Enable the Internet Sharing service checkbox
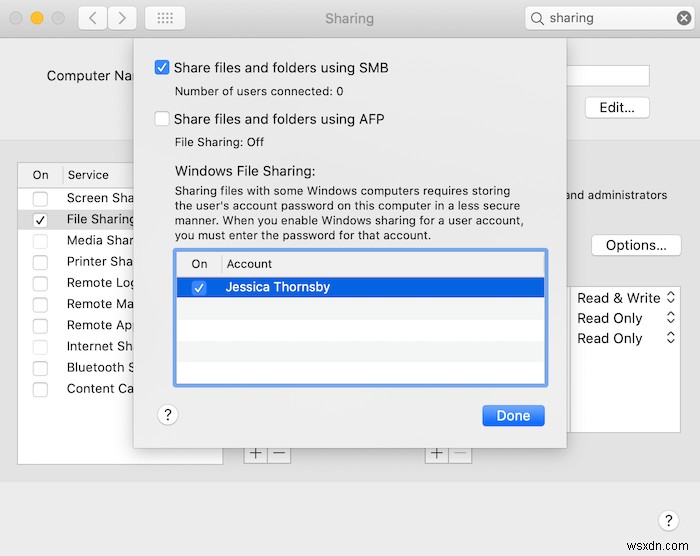 pyautogui.click(x=40, y=347)
